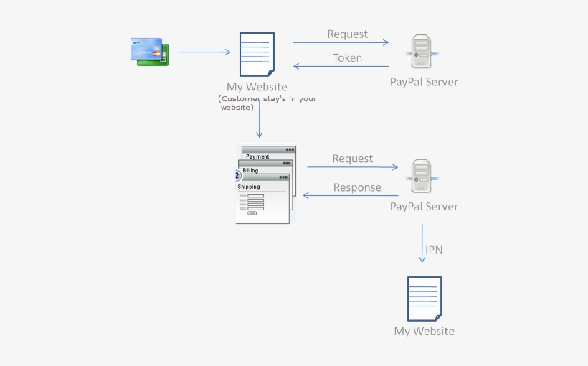Click the Token label

[347, 58]
